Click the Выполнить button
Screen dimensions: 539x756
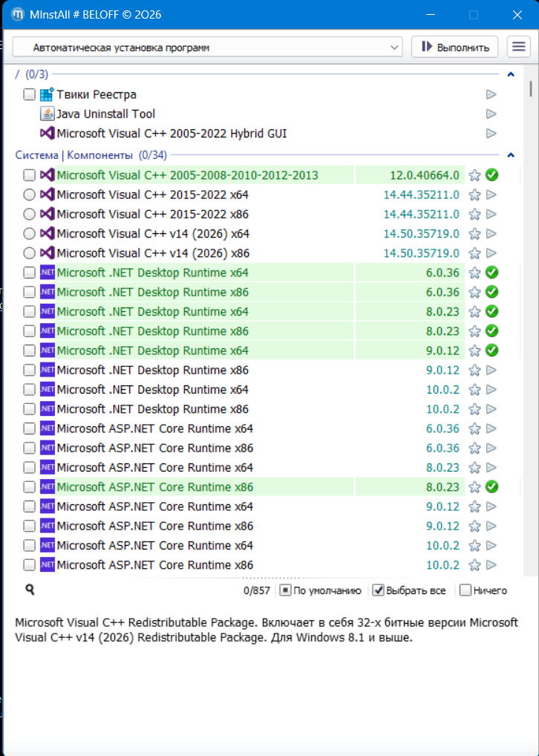(x=454, y=47)
